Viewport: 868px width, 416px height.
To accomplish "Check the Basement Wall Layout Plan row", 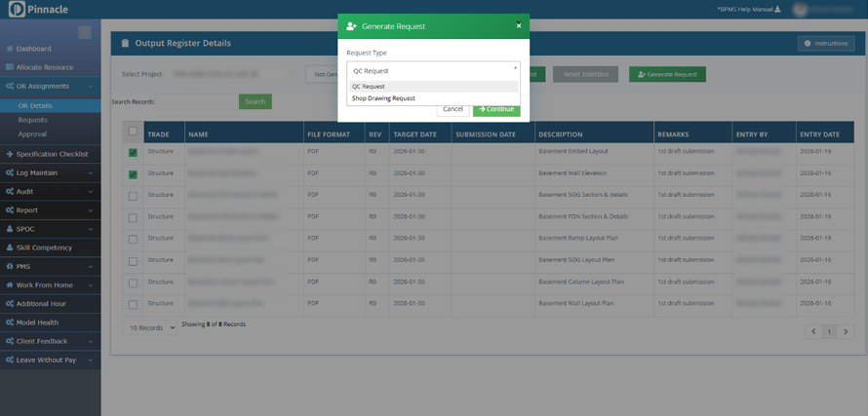I will [133, 305].
